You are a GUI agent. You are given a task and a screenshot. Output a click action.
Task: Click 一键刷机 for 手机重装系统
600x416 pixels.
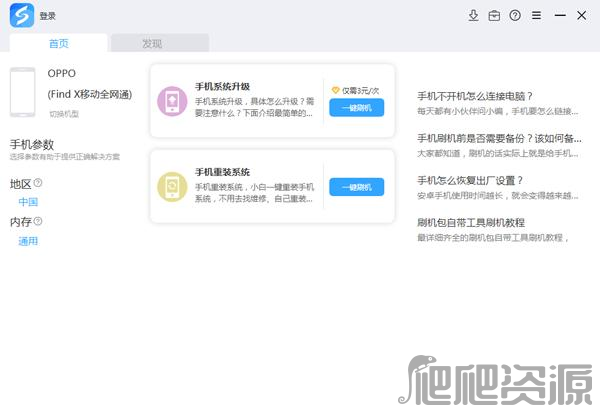(x=357, y=187)
